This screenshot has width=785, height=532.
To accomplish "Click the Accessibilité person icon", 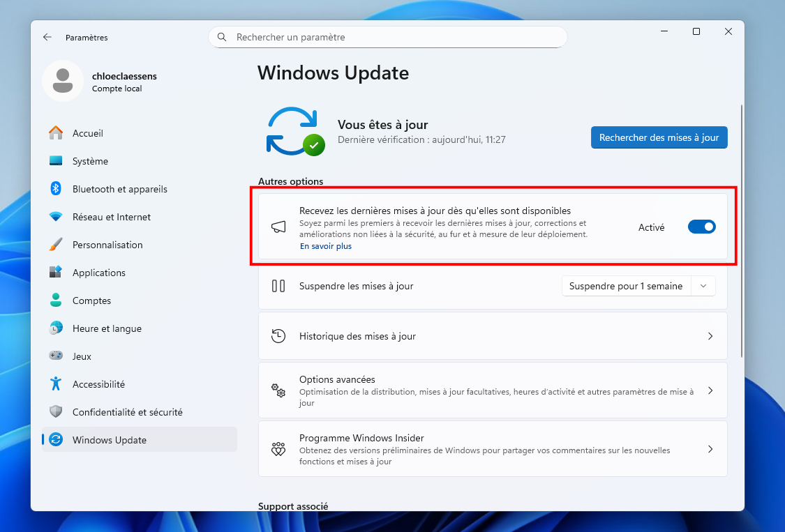I will (56, 384).
